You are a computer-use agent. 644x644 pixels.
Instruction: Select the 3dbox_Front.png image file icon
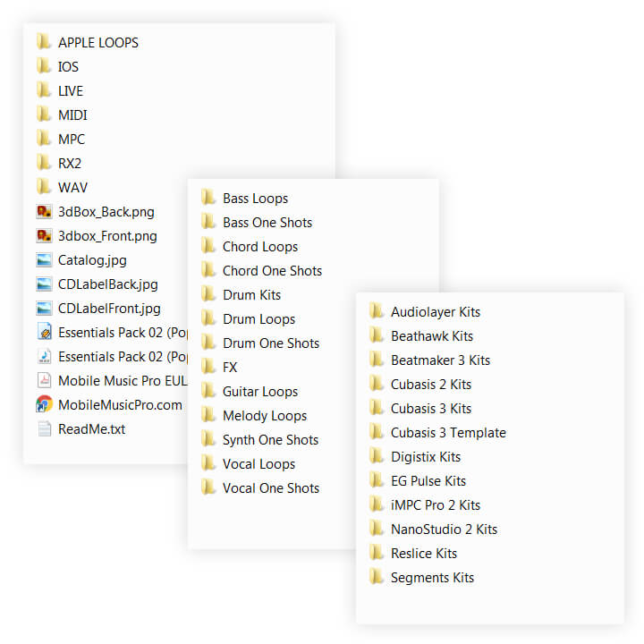pos(44,236)
